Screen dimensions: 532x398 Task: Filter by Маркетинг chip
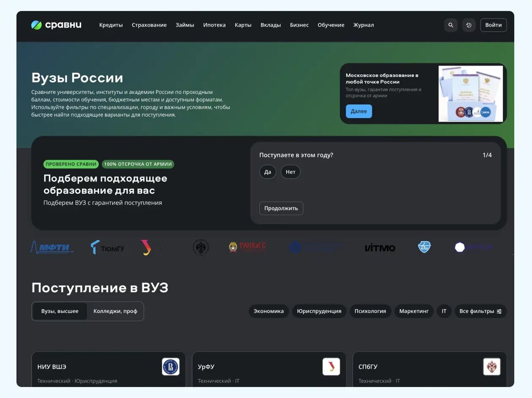click(414, 311)
